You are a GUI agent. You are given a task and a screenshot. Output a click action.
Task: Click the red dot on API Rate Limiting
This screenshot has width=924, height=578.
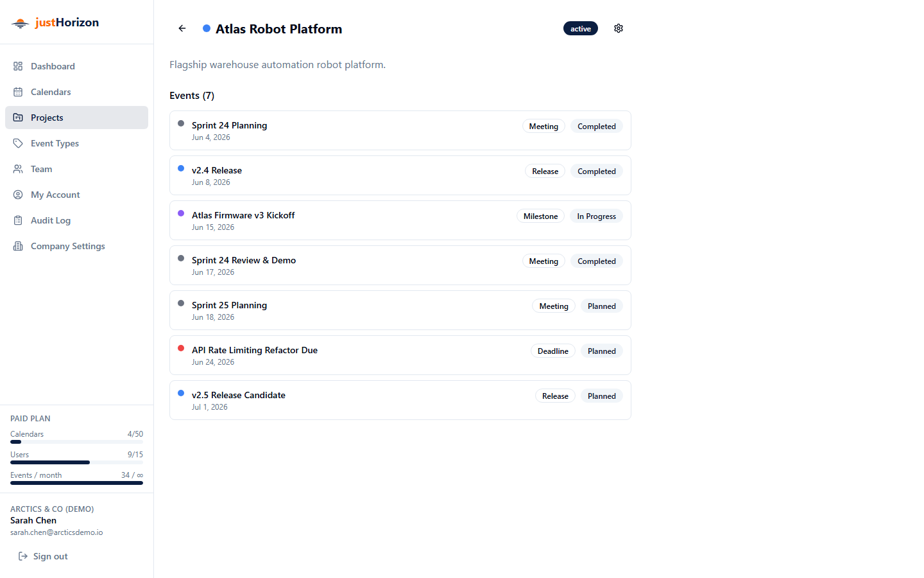(181, 348)
